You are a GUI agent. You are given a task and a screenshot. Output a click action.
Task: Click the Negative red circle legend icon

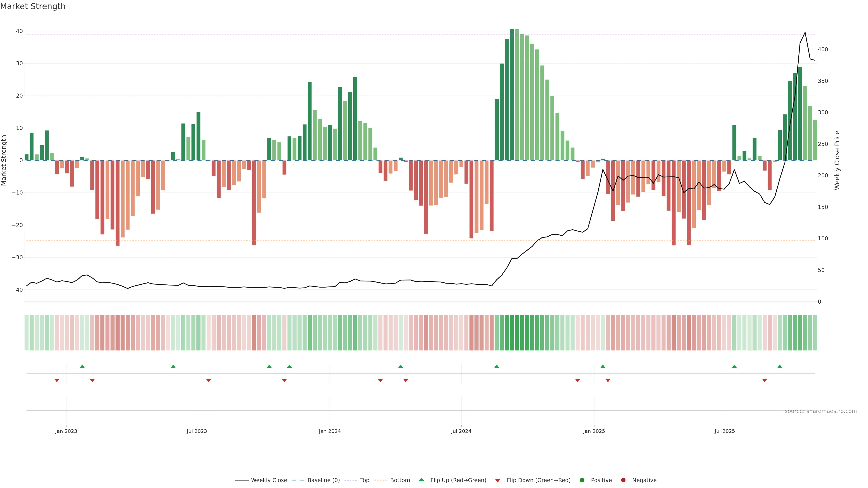click(623, 480)
